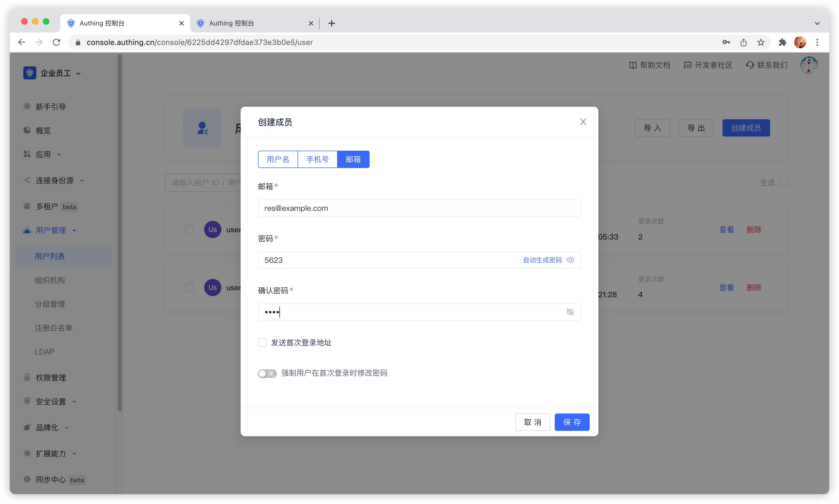
Task: Switch to the 手机号 tab
Action: tap(317, 159)
